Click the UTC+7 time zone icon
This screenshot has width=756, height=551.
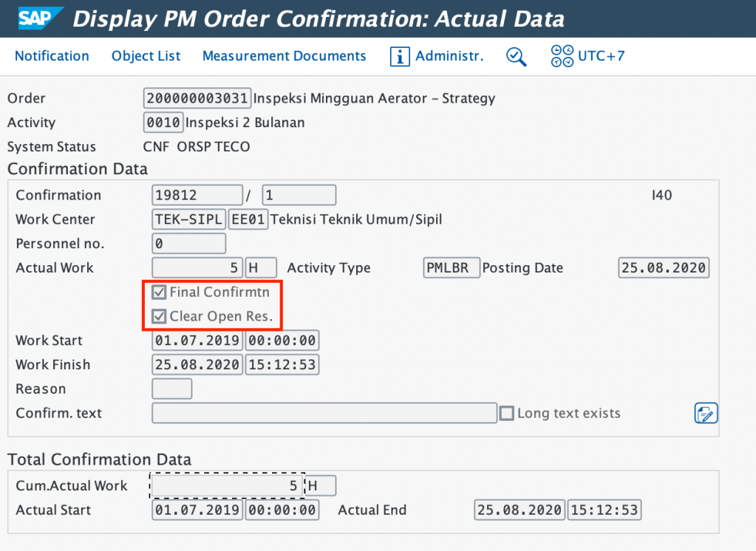coord(562,56)
